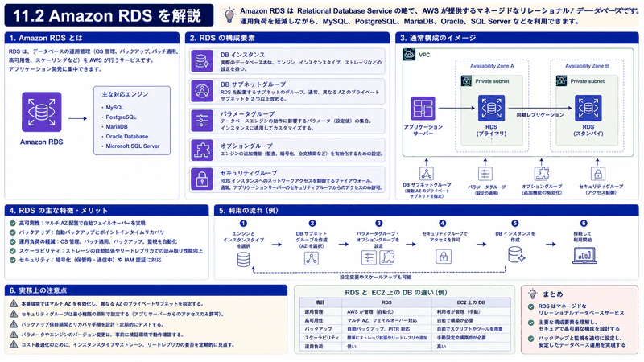Click the lightbulb icon beside the header description
The height and width of the screenshot is (362, 644).
[x=229, y=15]
